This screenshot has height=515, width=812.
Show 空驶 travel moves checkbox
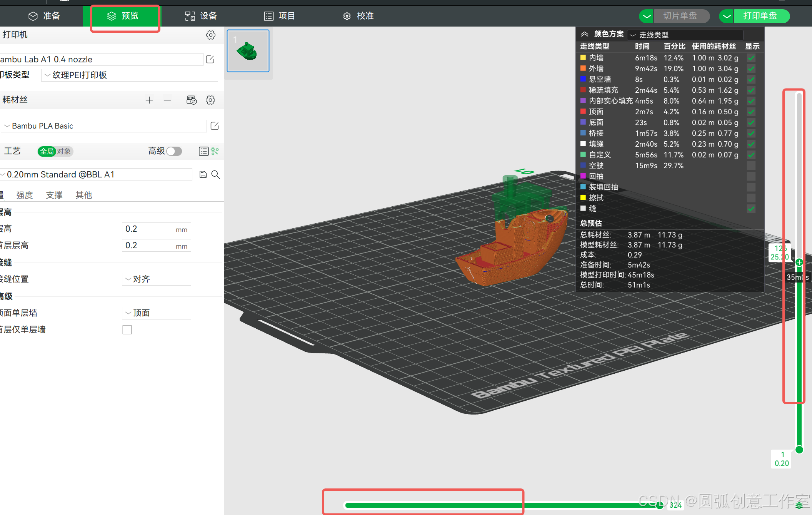coord(751,166)
